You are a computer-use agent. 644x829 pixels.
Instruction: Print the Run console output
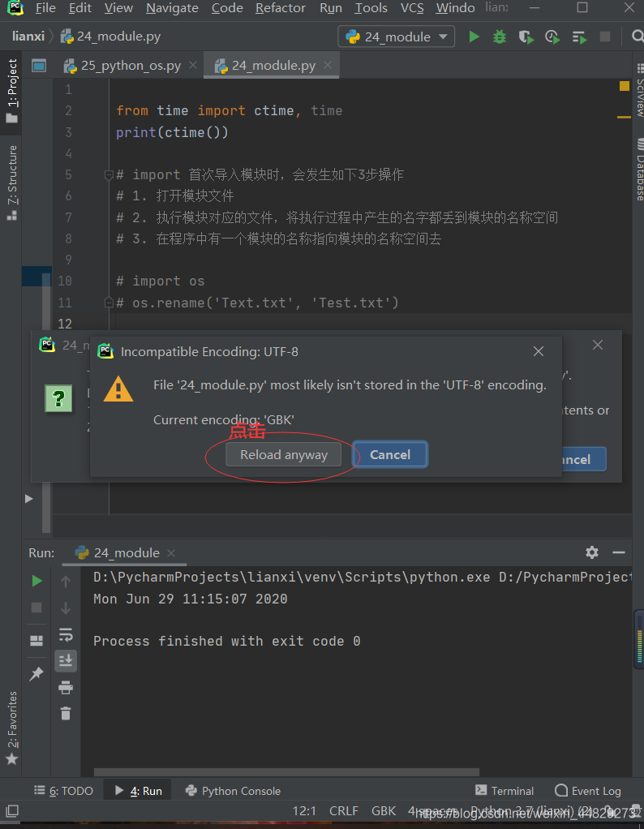[66, 687]
